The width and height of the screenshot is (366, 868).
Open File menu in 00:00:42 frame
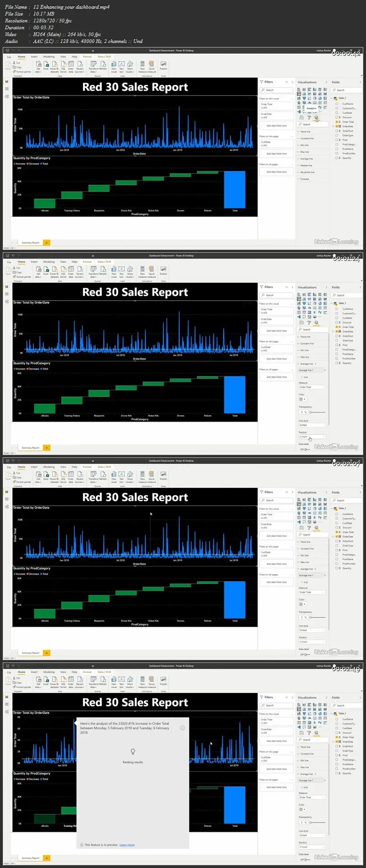[9, 57]
